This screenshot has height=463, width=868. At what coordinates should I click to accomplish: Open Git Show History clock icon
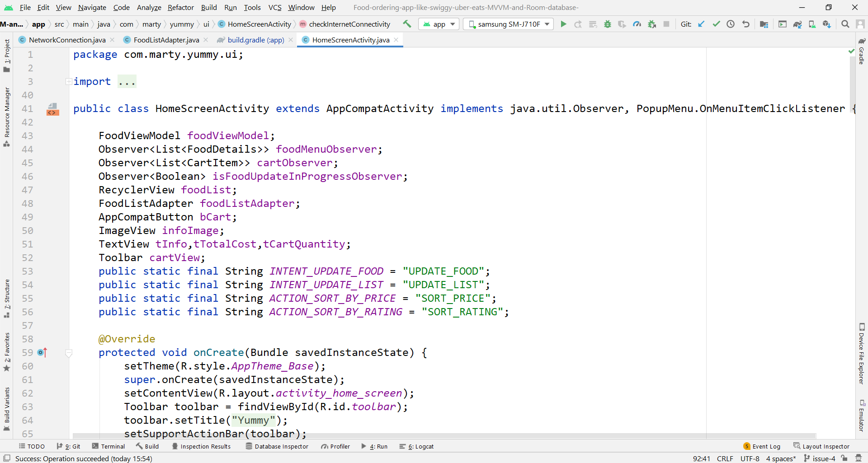coord(731,24)
